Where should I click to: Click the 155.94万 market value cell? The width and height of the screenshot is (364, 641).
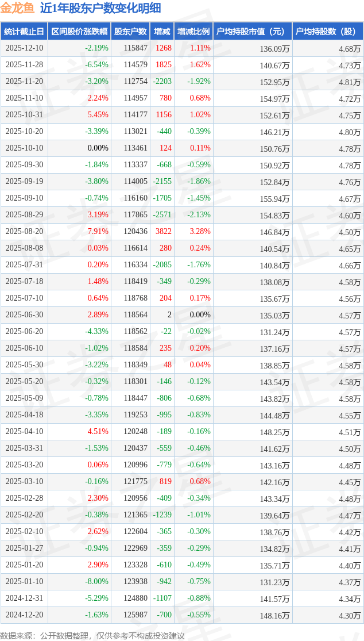274,198
